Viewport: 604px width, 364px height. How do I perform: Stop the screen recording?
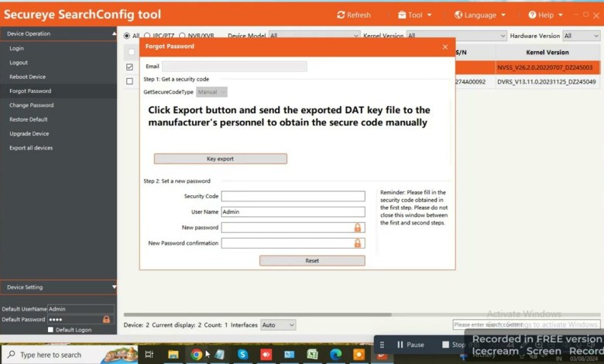454,345
